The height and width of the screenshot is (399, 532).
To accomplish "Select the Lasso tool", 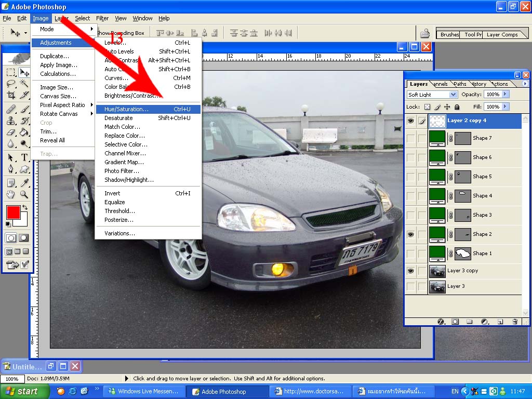I will click(11, 84).
